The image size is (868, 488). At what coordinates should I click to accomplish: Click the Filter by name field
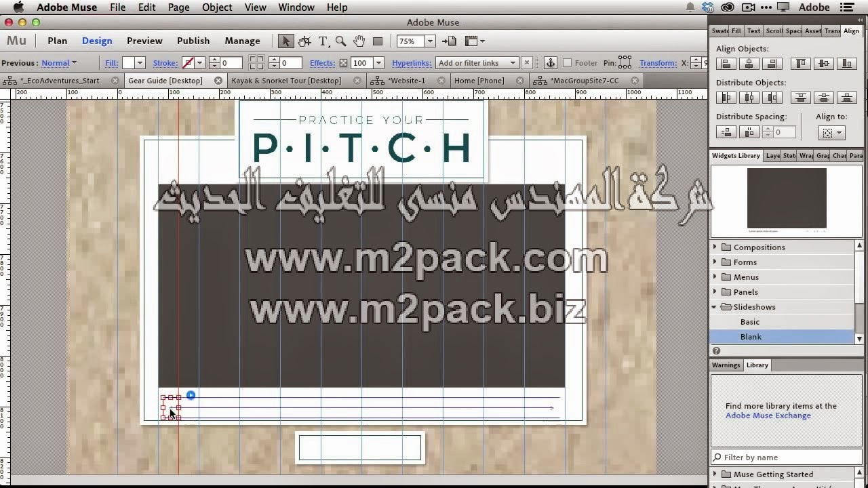pos(786,457)
